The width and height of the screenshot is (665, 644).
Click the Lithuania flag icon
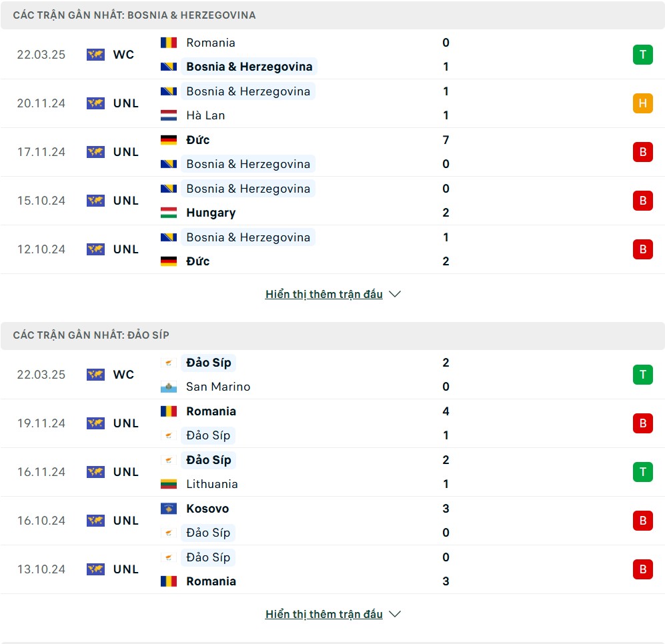point(168,484)
